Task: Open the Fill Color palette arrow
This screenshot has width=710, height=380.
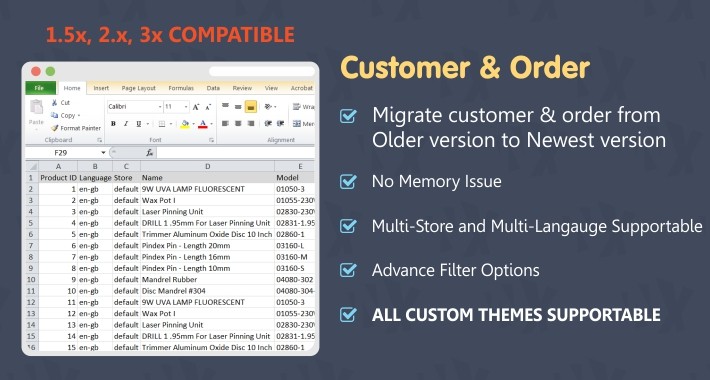Action: tap(193, 124)
